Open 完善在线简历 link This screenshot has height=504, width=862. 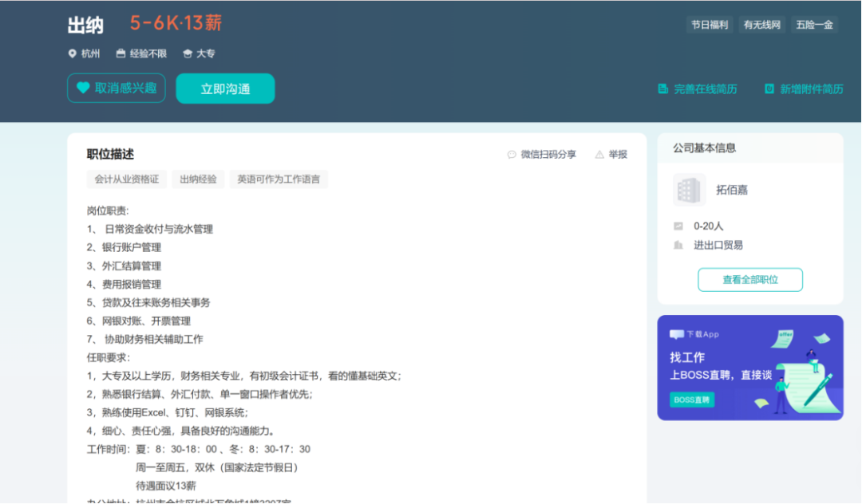(x=706, y=89)
